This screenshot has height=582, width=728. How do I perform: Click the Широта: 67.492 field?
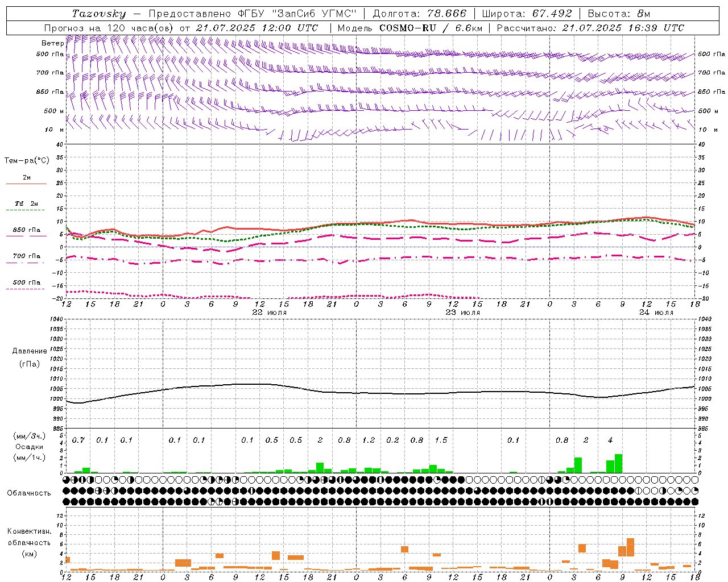pos(527,14)
